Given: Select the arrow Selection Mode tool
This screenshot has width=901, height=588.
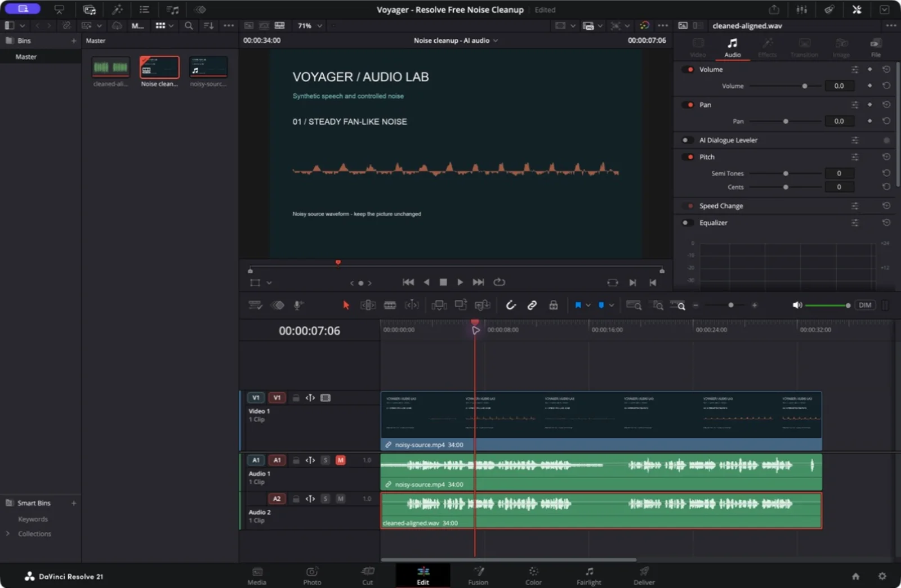Looking at the screenshot, I should [x=346, y=305].
